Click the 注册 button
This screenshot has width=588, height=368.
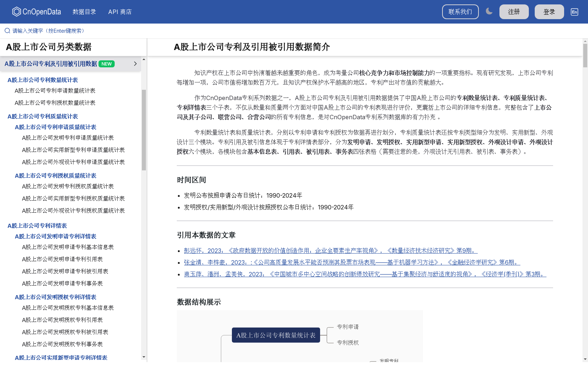[x=514, y=12]
